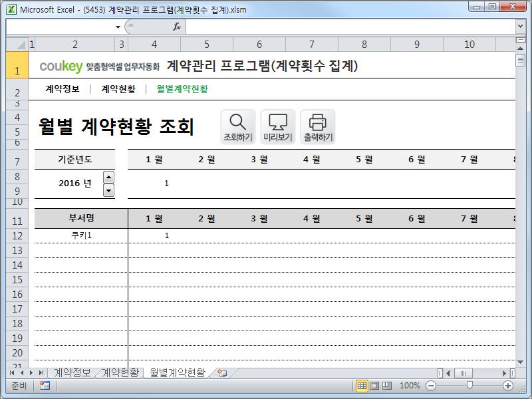Click the 미리보기 preview monitor icon
The height and width of the screenshot is (399, 532).
point(277,127)
